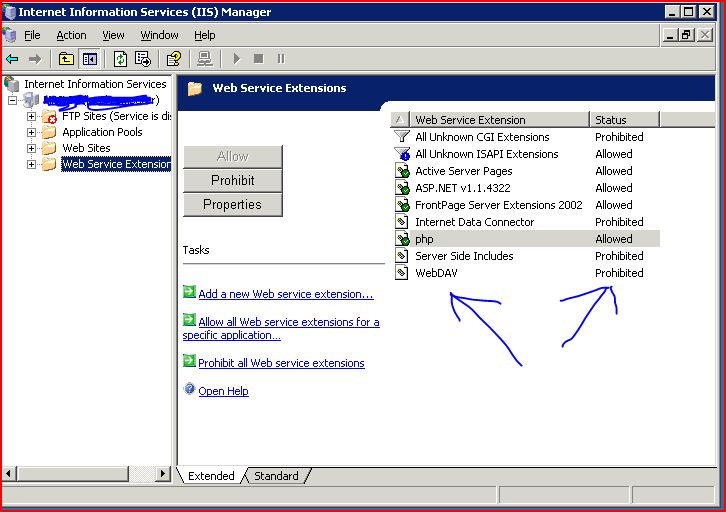Screen dimensions: 726x512
Task: Click the Pause item icon
Action: click(281, 59)
